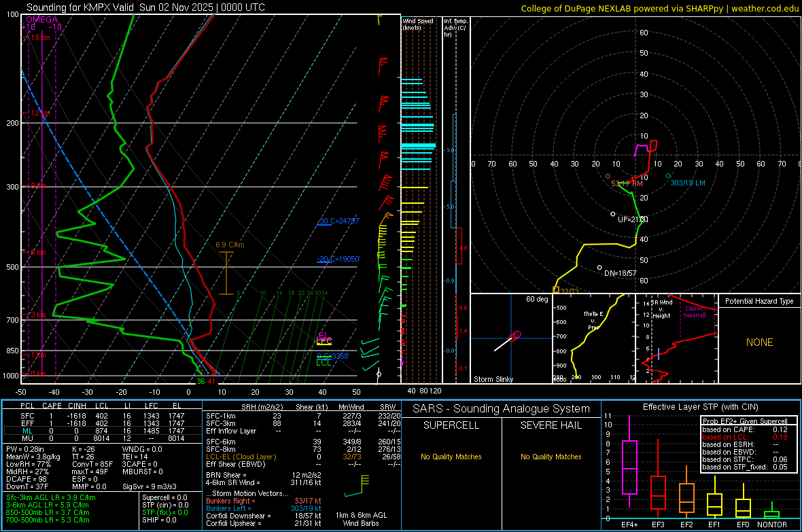Click the 'ConvT = 85F' value

tap(92, 464)
